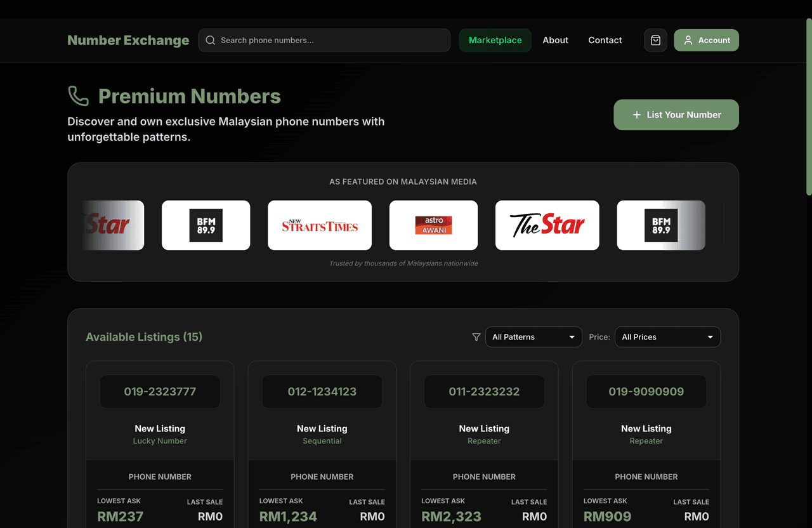This screenshot has width=812, height=528.
Task: Click the BFM 89.9 media logo
Action: 206,225
